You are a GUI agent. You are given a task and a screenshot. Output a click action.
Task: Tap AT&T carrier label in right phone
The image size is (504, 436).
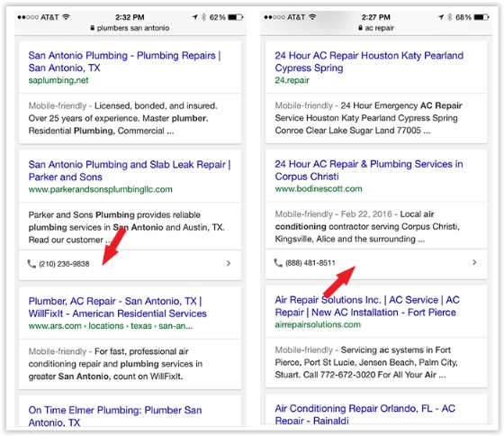tap(296, 17)
